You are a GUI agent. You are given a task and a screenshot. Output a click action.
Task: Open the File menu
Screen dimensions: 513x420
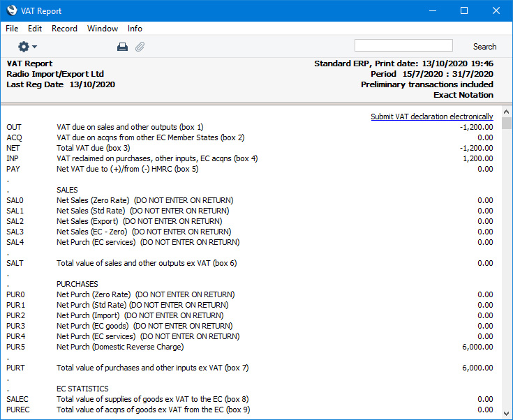pyautogui.click(x=12, y=29)
